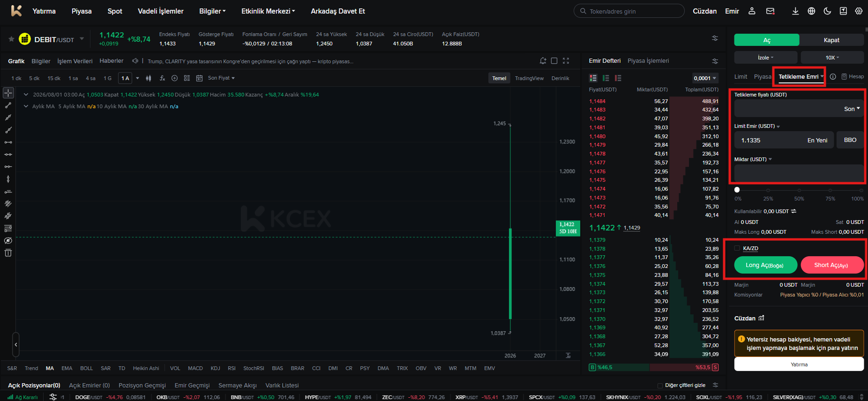Open order book 0,0001 precision dropdown
868x401 pixels.
705,78
